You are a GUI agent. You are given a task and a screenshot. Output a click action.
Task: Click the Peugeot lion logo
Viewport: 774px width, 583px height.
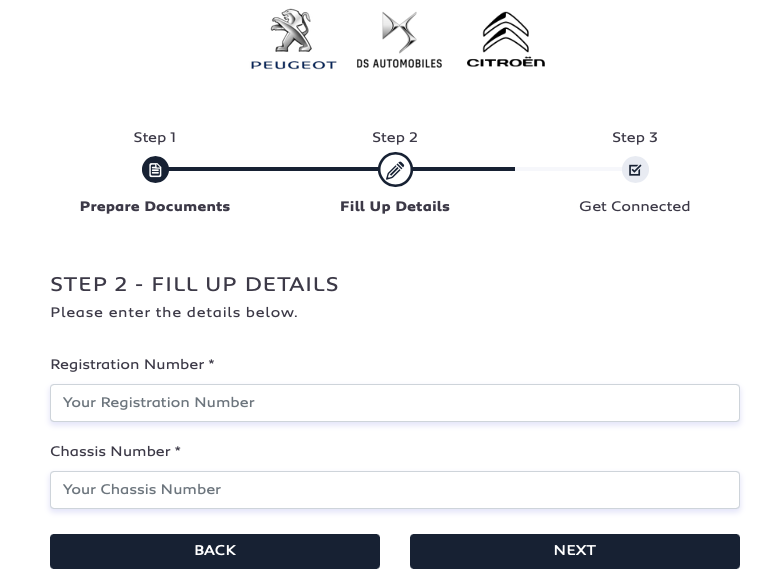[293, 32]
